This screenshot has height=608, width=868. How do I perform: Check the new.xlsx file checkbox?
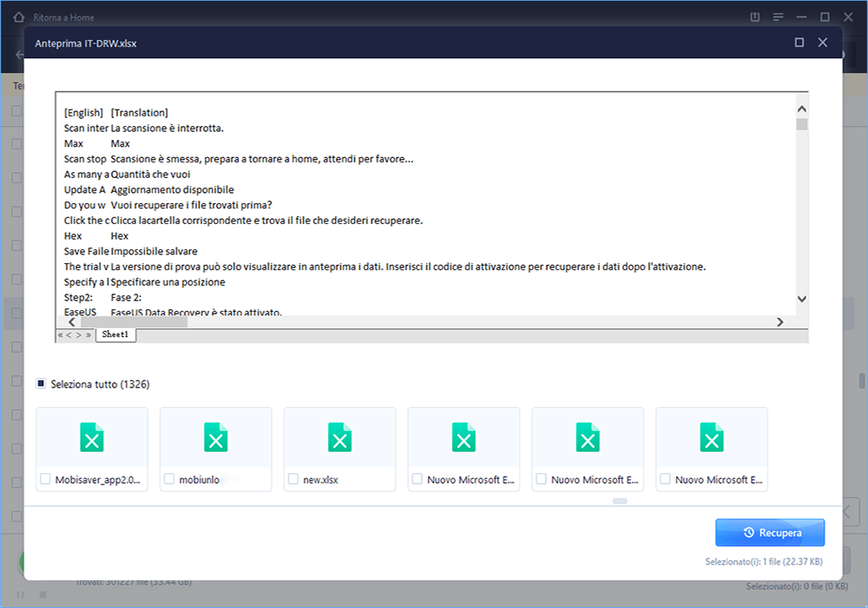[293, 479]
